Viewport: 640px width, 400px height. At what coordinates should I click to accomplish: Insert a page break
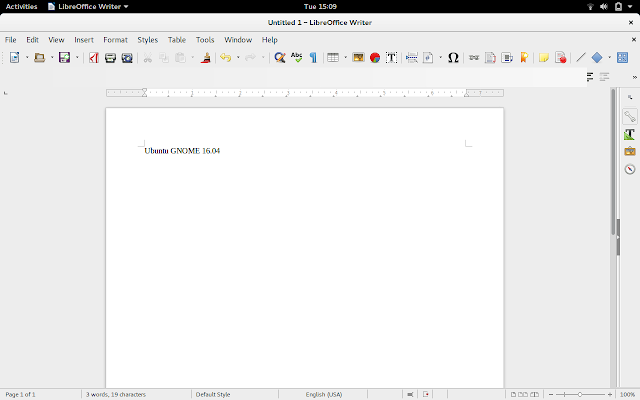[x=411, y=58]
